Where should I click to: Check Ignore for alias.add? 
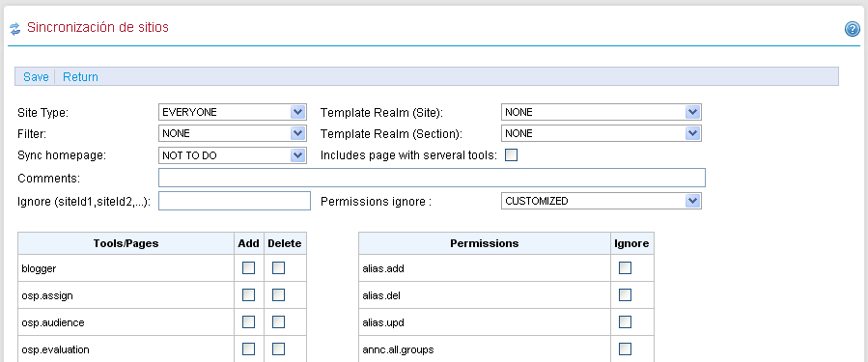pos(625,268)
